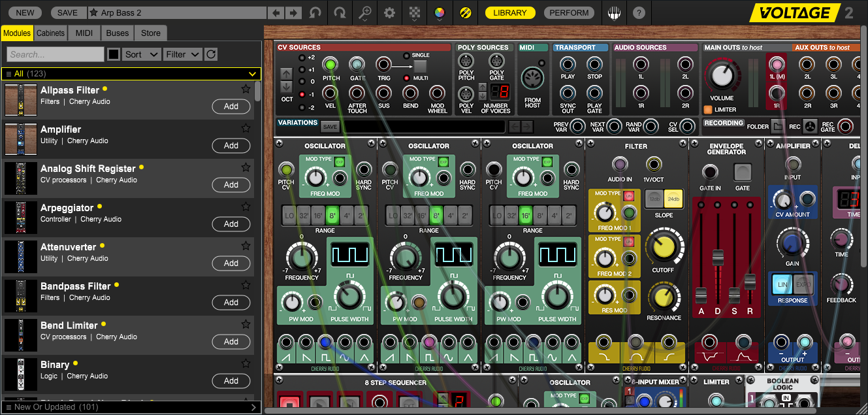
Task: Select 12db filter slope button
Action: 654,198
